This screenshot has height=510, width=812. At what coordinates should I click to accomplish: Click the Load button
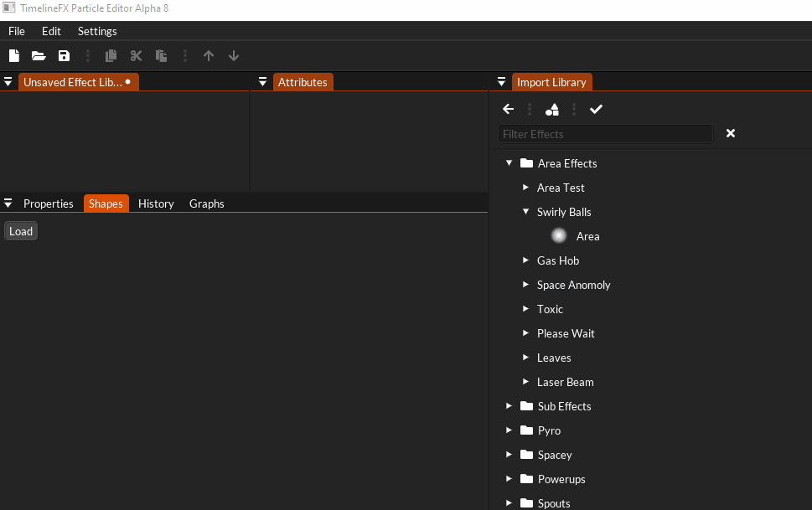pyautogui.click(x=21, y=232)
